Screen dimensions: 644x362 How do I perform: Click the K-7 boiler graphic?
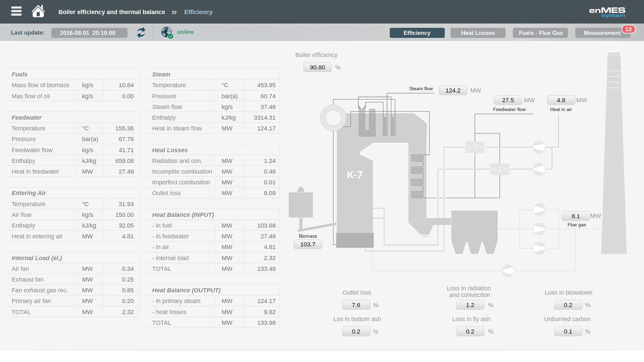355,175
